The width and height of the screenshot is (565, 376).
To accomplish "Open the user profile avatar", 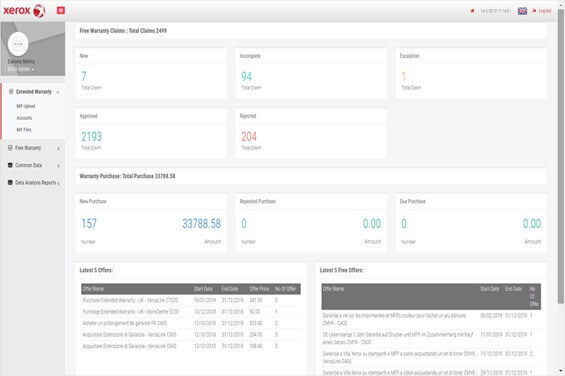I will pos(18,44).
